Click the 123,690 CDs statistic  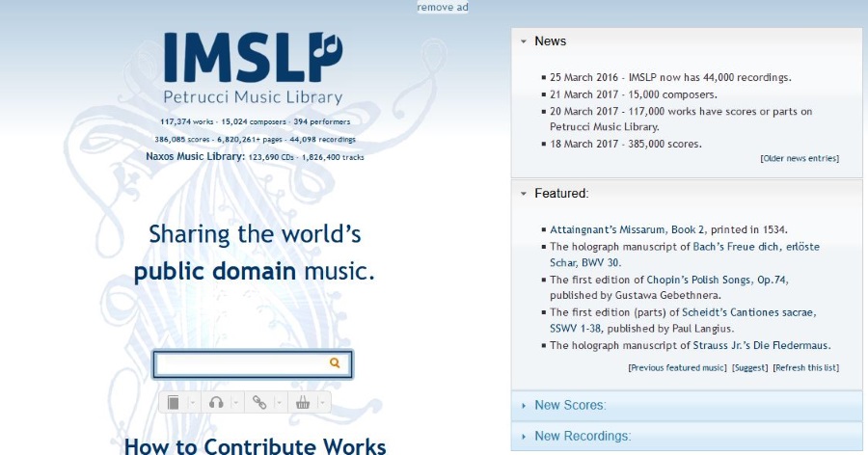(x=271, y=157)
